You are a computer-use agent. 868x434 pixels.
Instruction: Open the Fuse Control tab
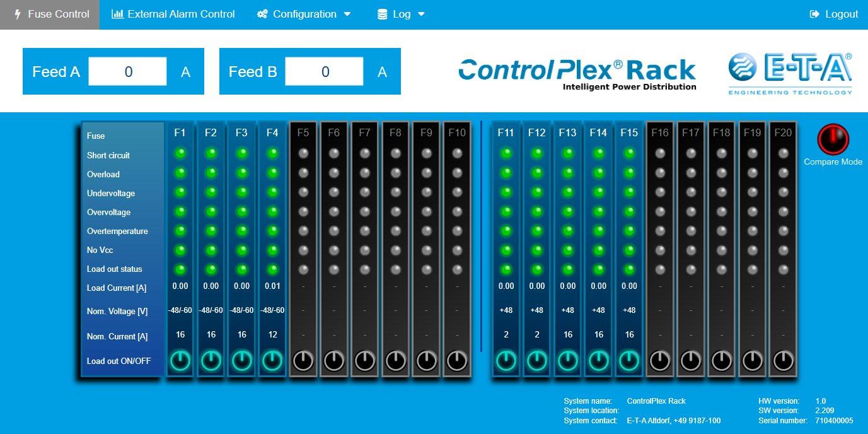coord(50,15)
